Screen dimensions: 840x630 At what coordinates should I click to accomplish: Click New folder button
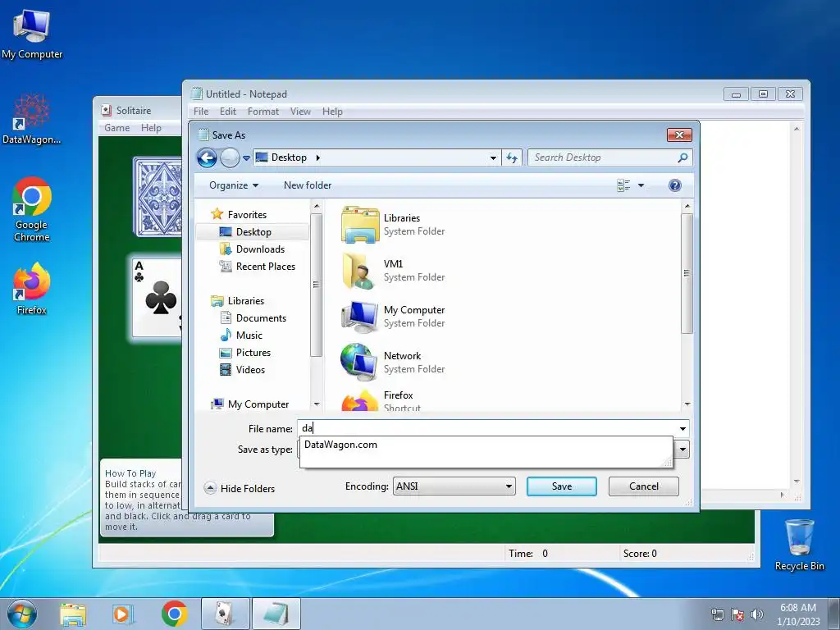coord(308,185)
